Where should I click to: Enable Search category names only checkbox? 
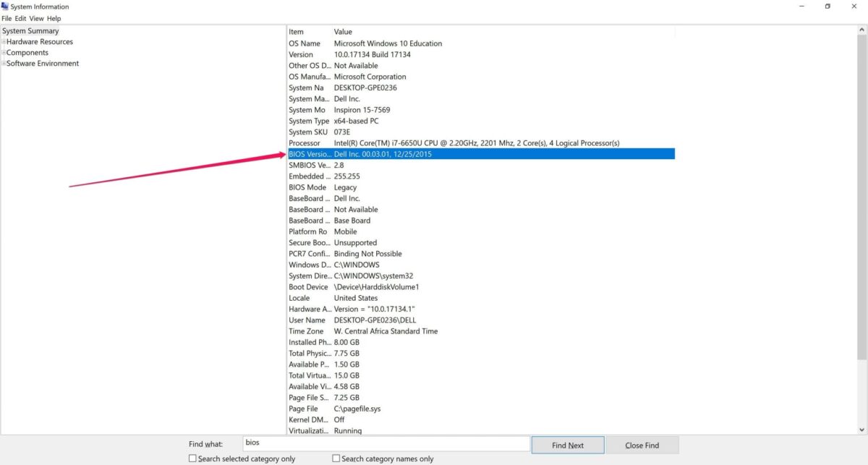point(336,458)
